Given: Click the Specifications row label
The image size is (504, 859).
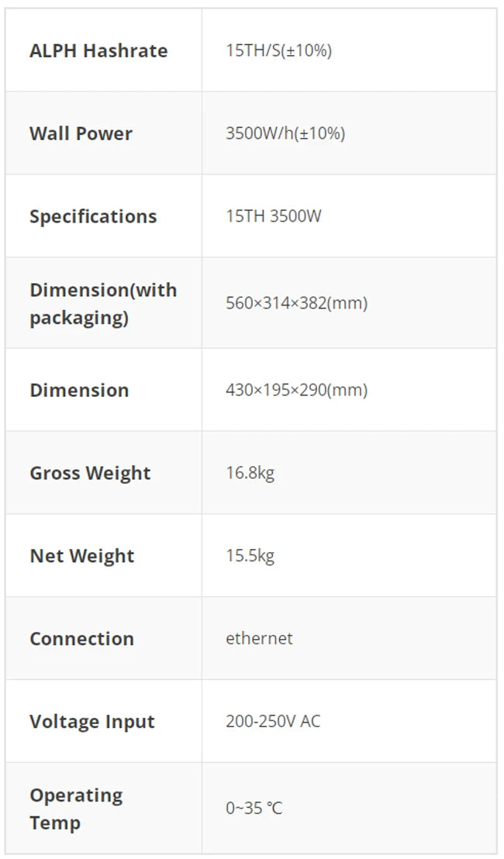Looking at the screenshot, I should 93,216.
